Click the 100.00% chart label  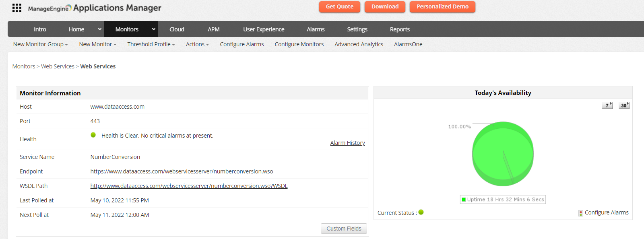[459, 127]
